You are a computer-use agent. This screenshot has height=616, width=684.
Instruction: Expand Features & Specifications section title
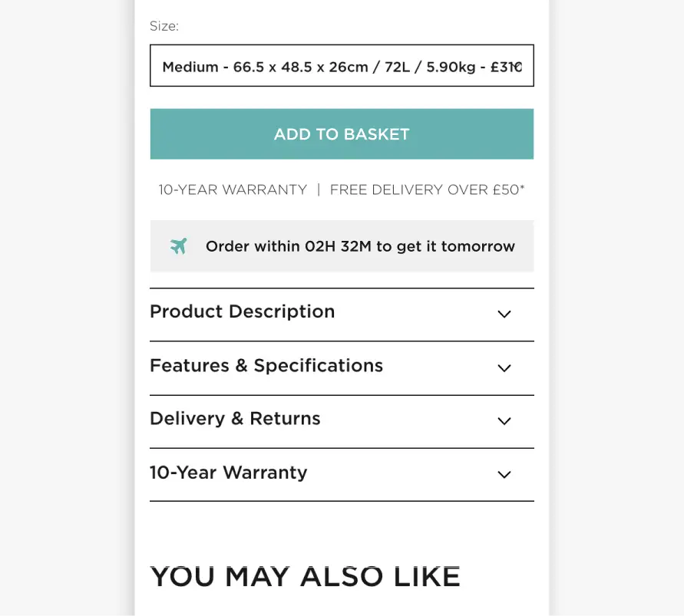pos(266,365)
